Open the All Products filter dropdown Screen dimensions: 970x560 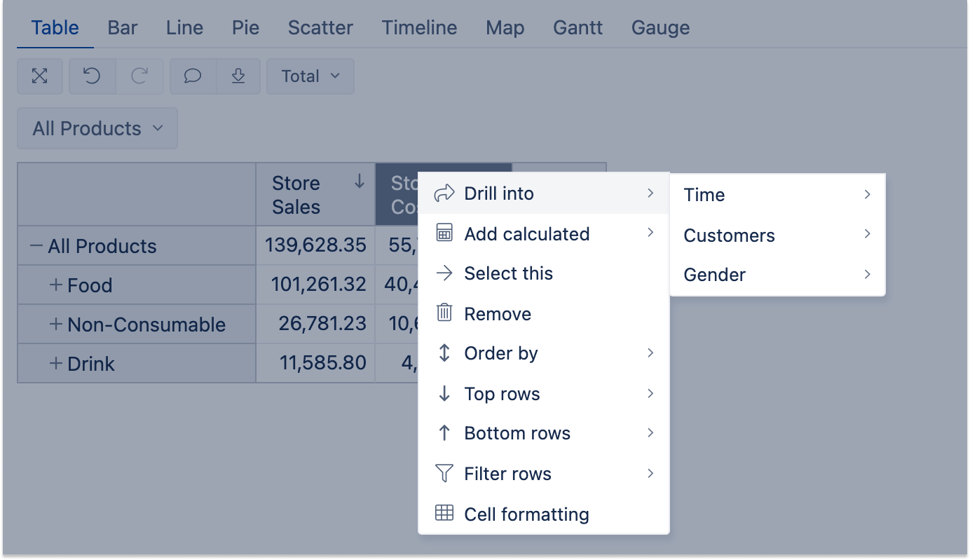[x=97, y=128]
